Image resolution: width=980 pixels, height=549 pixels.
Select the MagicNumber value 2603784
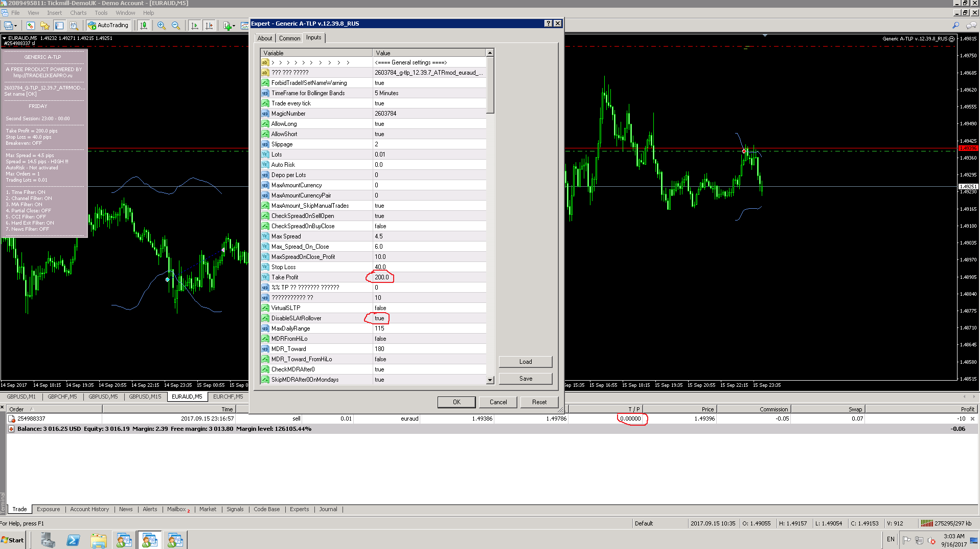pyautogui.click(x=385, y=114)
